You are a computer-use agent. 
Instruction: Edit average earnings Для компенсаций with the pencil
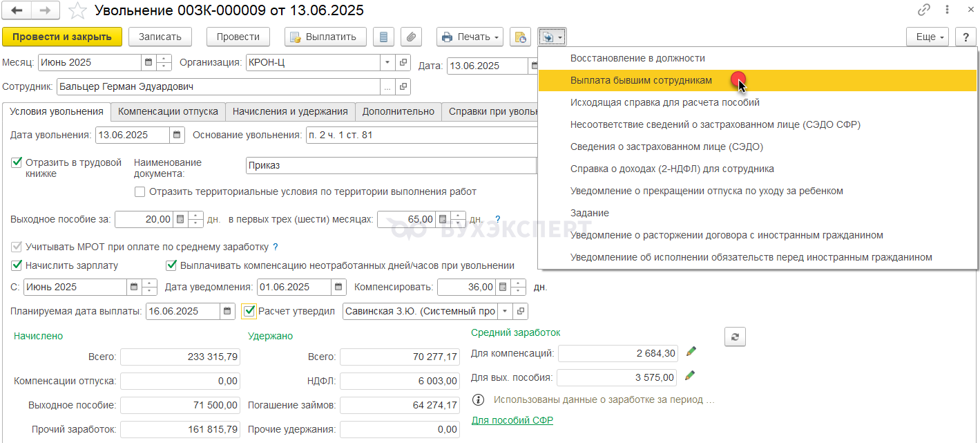(691, 352)
